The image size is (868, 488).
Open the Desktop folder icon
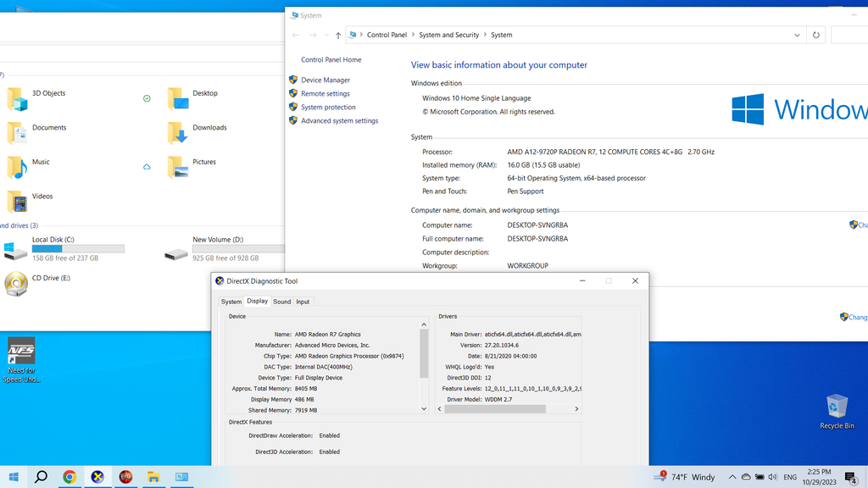point(178,98)
